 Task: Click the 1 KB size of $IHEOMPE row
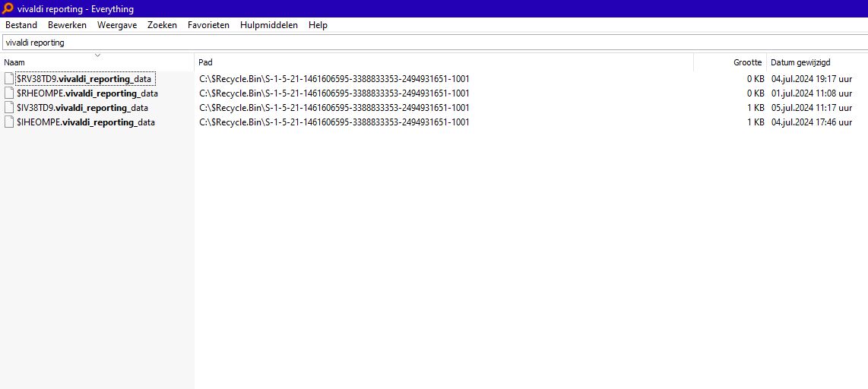click(755, 122)
